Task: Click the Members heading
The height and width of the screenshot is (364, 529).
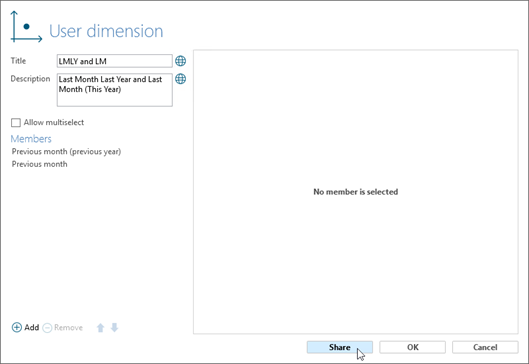Action: pyautogui.click(x=31, y=139)
